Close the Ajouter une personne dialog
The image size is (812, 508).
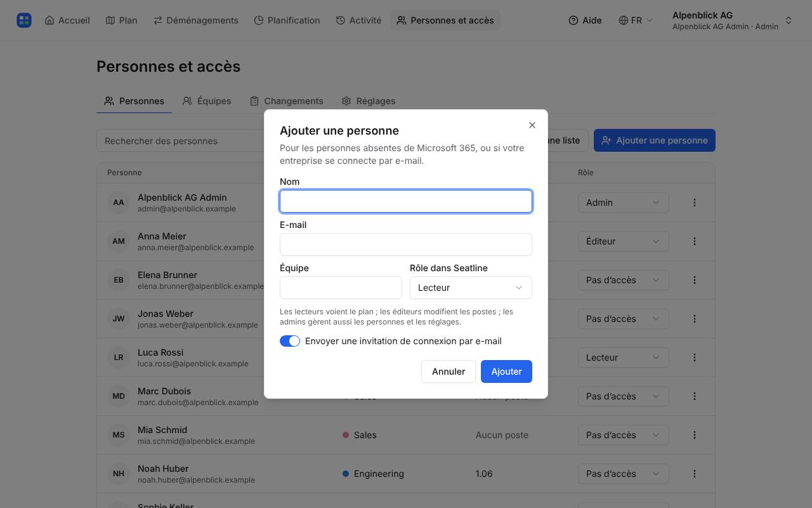[x=532, y=125]
